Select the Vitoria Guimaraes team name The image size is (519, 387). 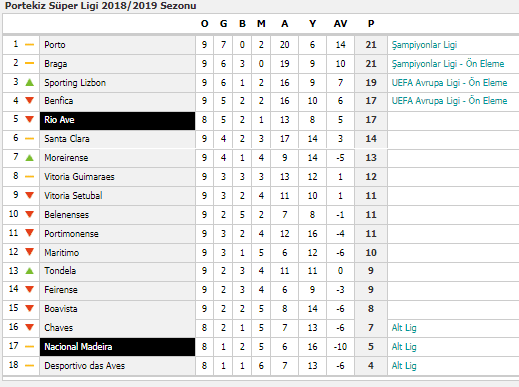(79, 177)
